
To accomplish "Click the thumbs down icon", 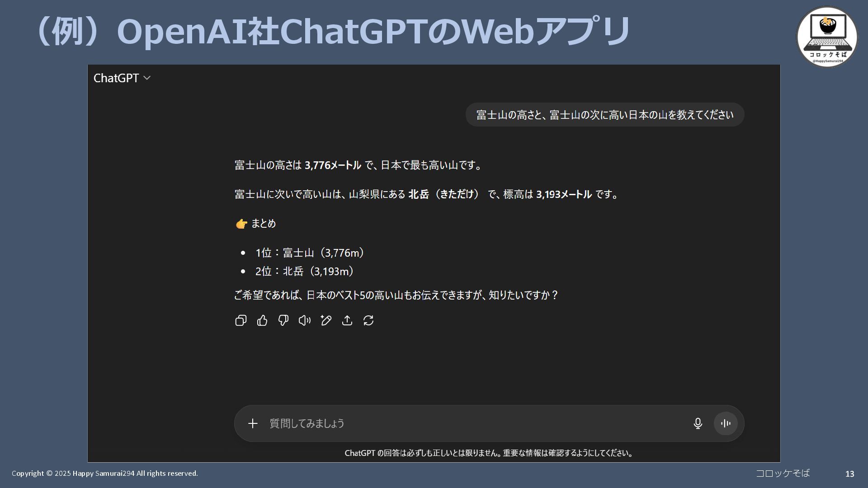I will click(283, 320).
